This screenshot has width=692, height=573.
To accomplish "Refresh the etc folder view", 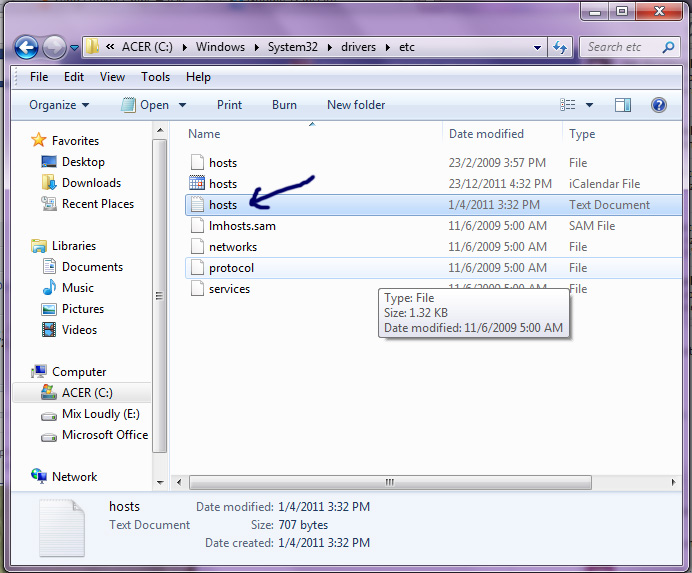I will [560, 47].
